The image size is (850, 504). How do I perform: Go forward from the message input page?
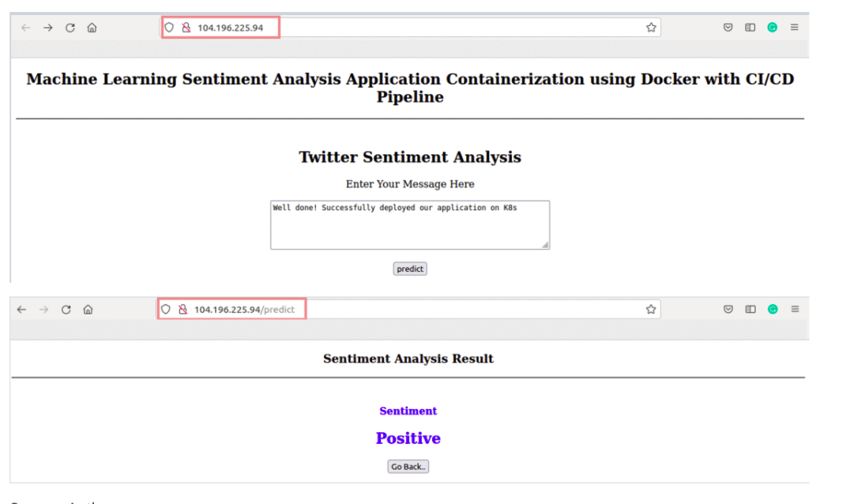(x=47, y=28)
